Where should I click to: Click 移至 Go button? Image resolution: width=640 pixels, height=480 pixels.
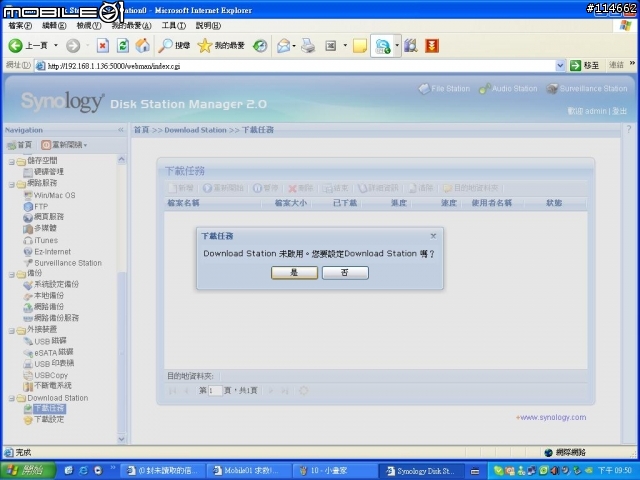pyautogui.click(x=585, y=65)
